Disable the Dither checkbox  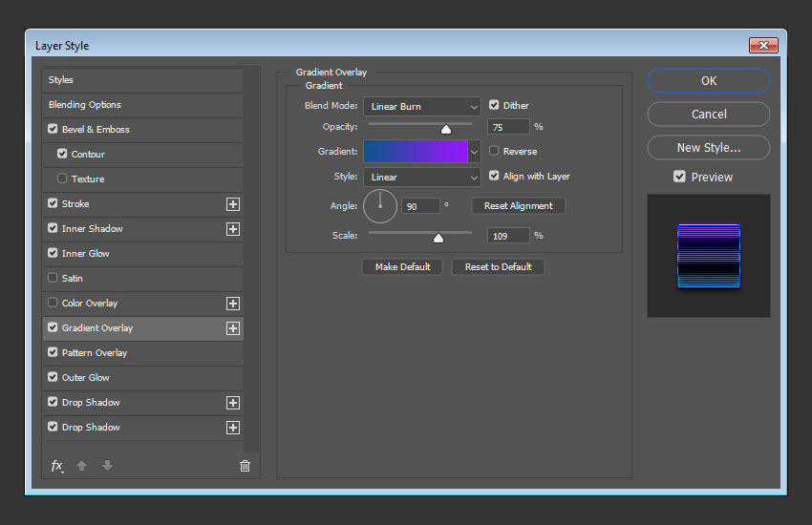[x=494, y=105]
